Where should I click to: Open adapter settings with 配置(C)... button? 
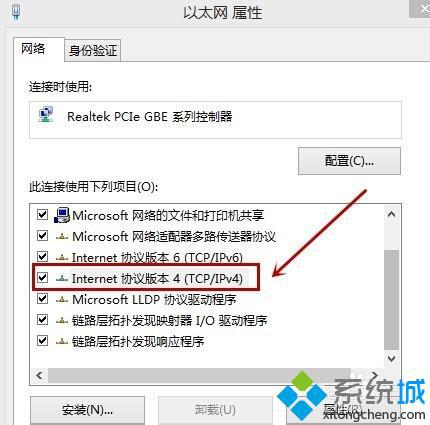click(x=349, y=161)
